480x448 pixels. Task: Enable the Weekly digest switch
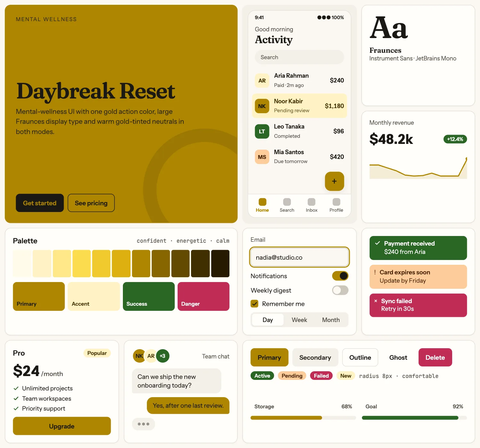click(340, 290)
